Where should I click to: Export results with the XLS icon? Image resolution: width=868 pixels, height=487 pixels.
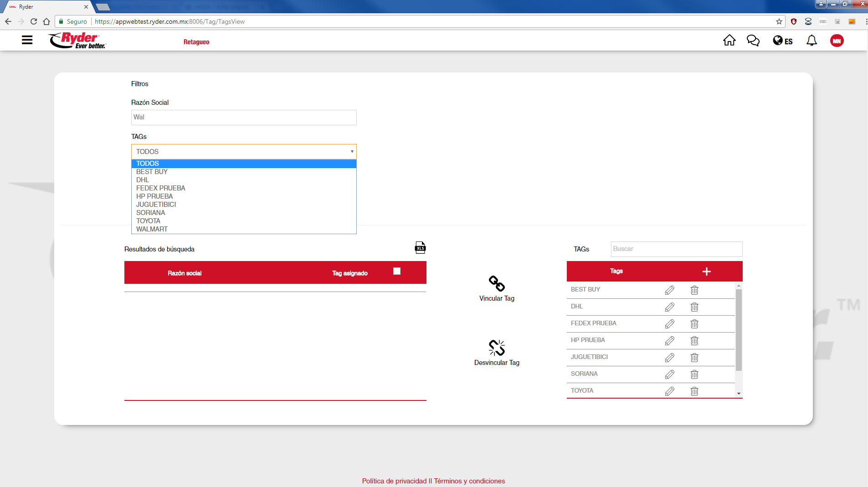[420, 247]
